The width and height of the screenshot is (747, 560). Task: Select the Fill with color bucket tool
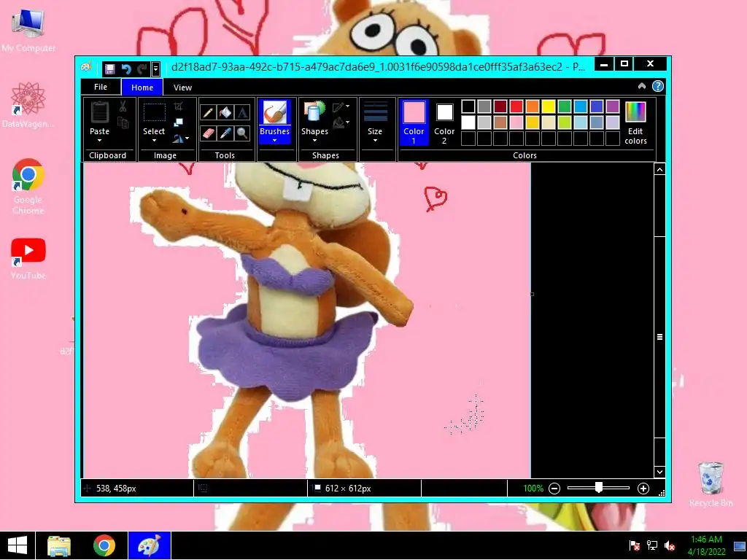coord(225,112)
